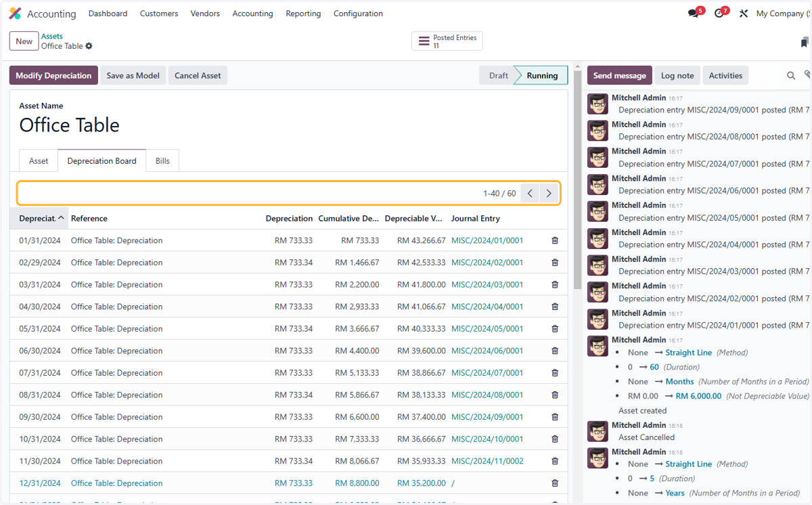Delete the 02/29/2024 depreciation line
Image resolution: width=812 pixels, height=505 pixels.
555,263
